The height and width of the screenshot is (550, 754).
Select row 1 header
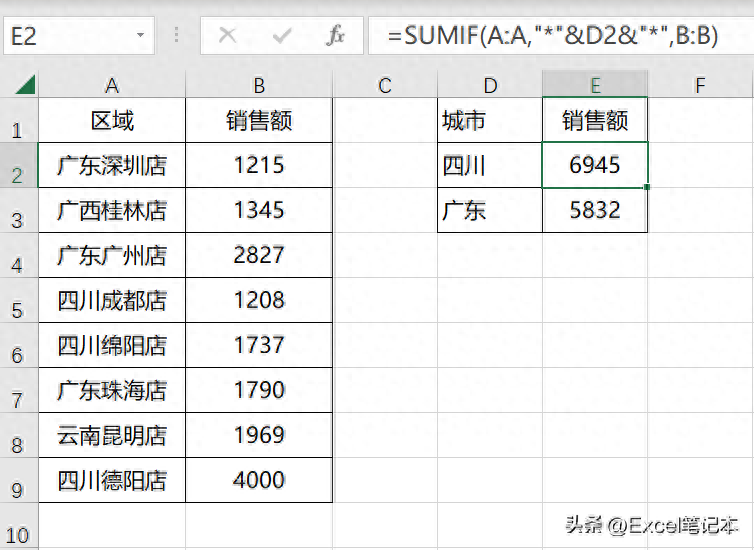coord(19,121)
